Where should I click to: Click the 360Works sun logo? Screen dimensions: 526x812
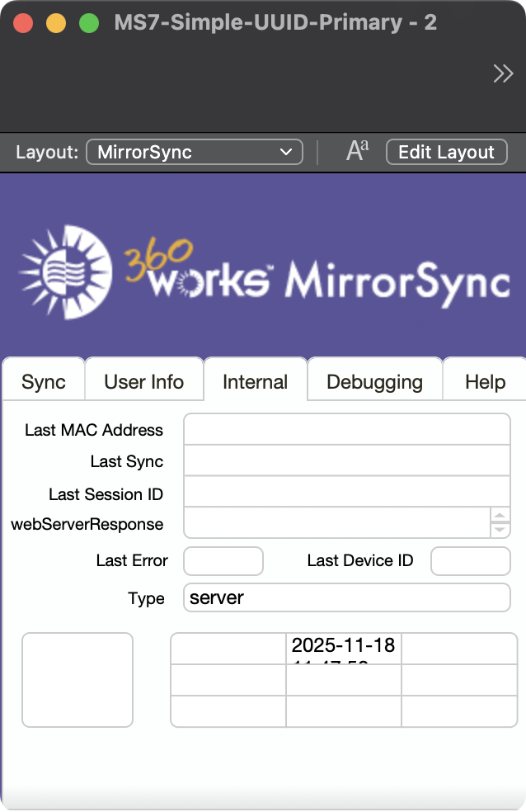(65, 267)
